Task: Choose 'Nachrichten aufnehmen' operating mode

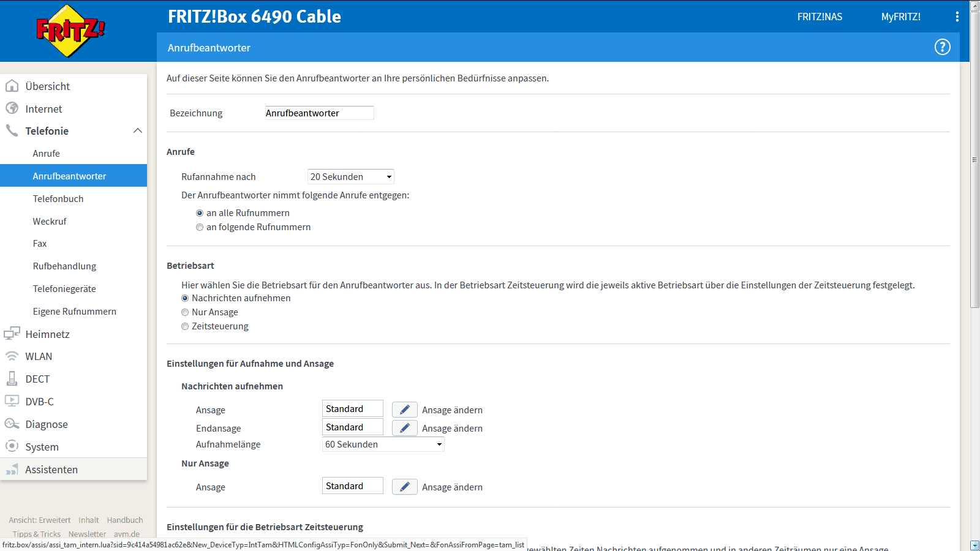Action: tap(185, 298)
